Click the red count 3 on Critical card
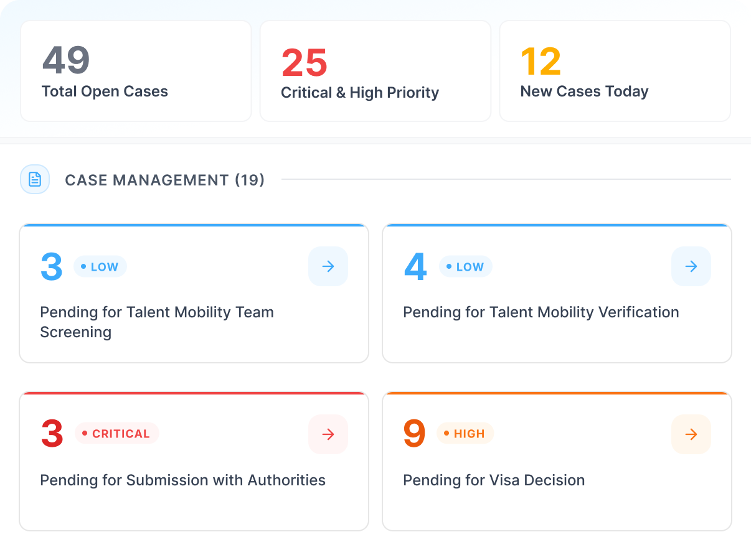Screen dimensions: 751x560 52,434
